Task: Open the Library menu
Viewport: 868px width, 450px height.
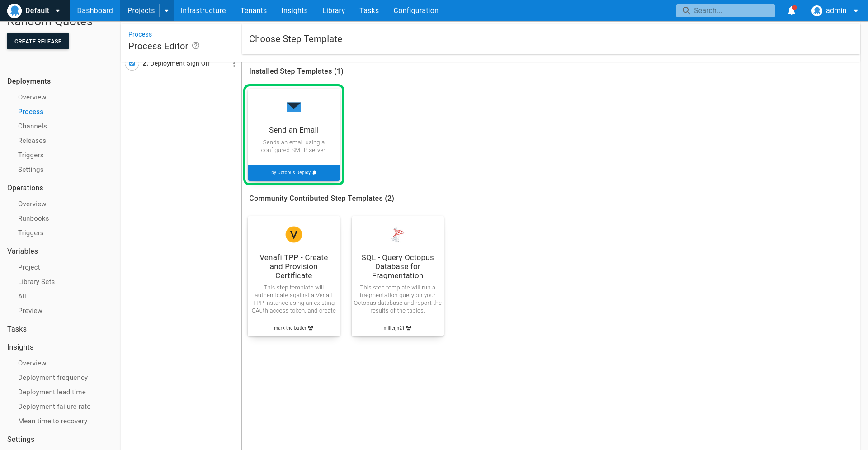Action: pyautogui.click(x=334, y=10)
